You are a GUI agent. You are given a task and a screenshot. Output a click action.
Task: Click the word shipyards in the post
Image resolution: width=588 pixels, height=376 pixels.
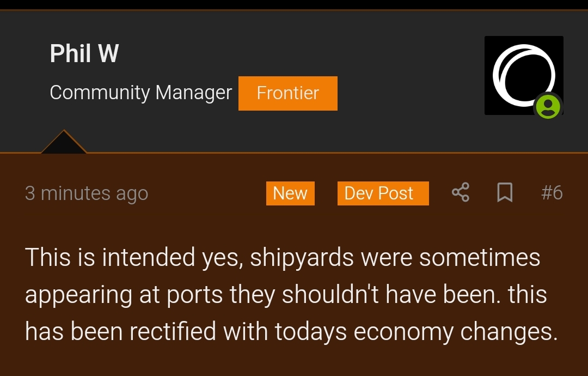pos(302,258)
